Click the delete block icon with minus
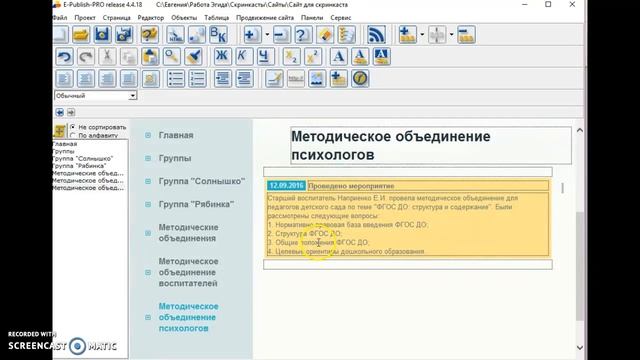The image size is (640, 360). tap(466, 35)
